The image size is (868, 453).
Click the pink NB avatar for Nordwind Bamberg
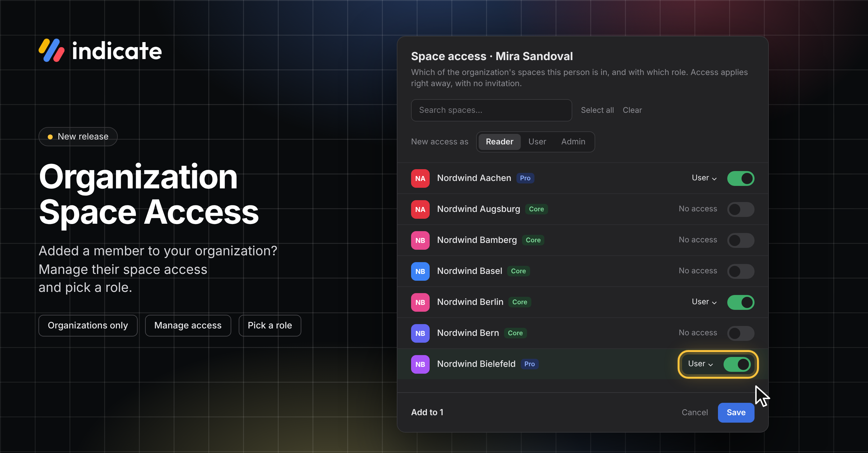pyautogui.click(x=420, y=240)
